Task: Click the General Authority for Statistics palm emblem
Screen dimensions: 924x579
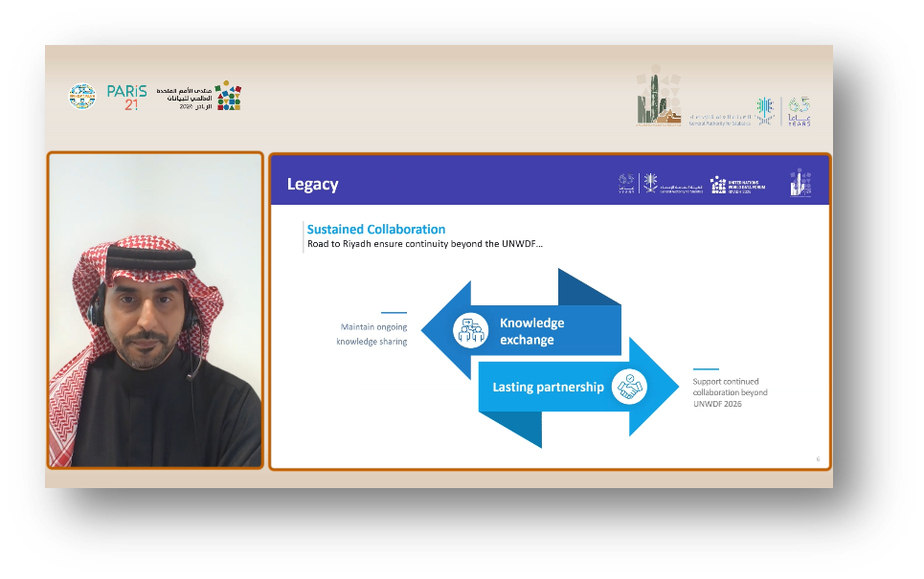Action: (766, 110)
